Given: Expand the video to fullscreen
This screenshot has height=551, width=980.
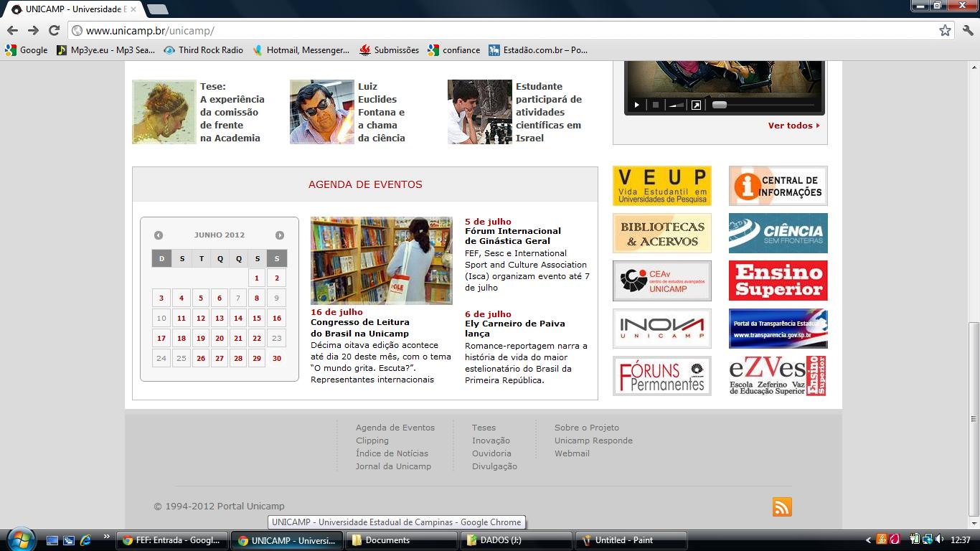Looking at the screenshot, I should [x=696, y=105].
